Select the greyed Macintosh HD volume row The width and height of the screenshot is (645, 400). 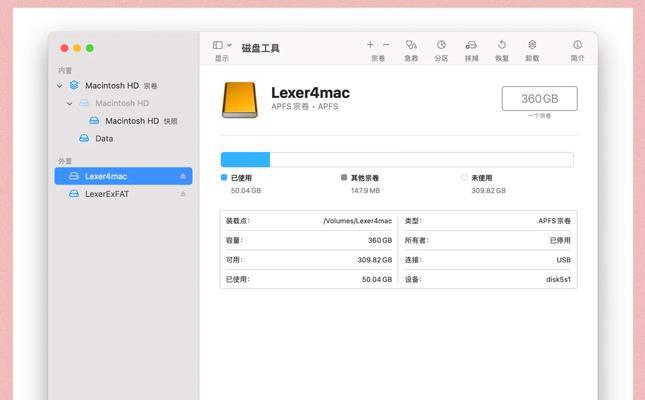pos(123,103)
